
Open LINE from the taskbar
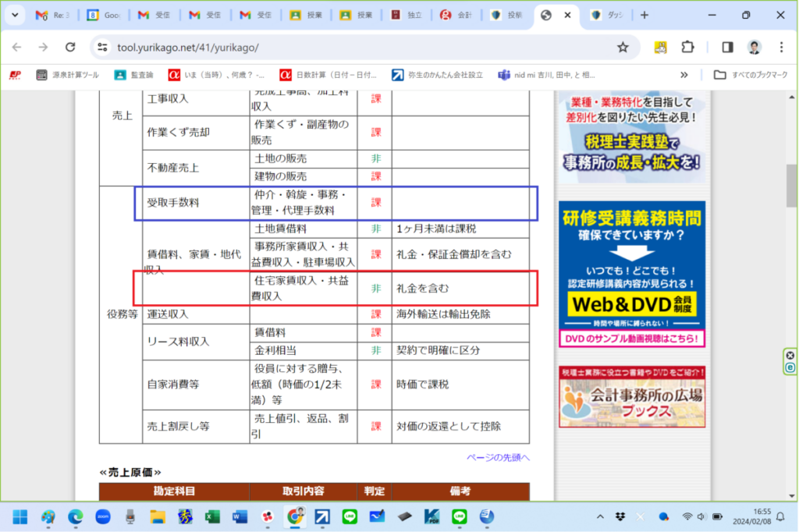350,516
